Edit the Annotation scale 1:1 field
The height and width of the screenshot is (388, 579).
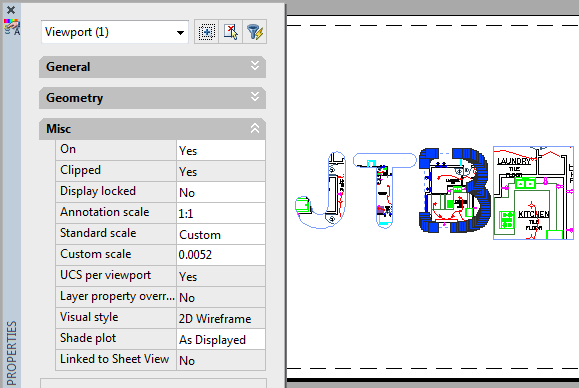pos(221,213)
